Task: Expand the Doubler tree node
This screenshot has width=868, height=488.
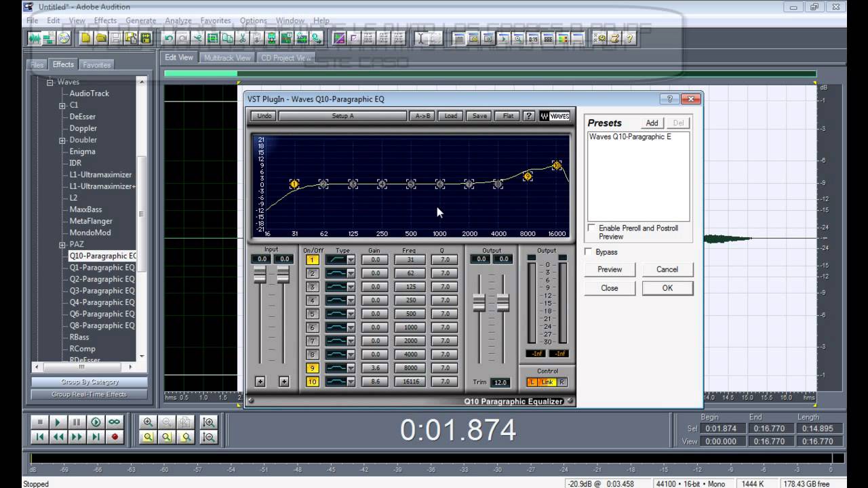Action: pos(62,140)
